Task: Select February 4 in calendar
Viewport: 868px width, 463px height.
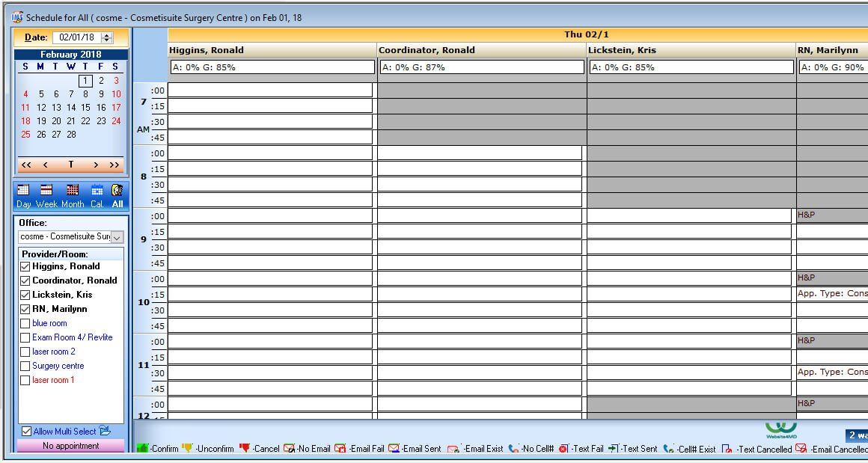Action: point(25,94)
